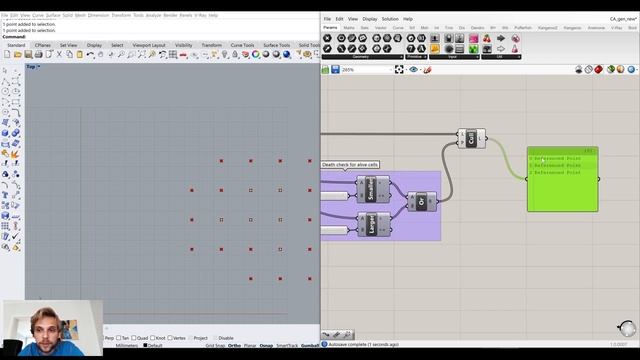Viewport: 640px width, 360px height.
Task: Click the Pan hand icon in Rhino toolbar
Action: (x=100, y=54)
